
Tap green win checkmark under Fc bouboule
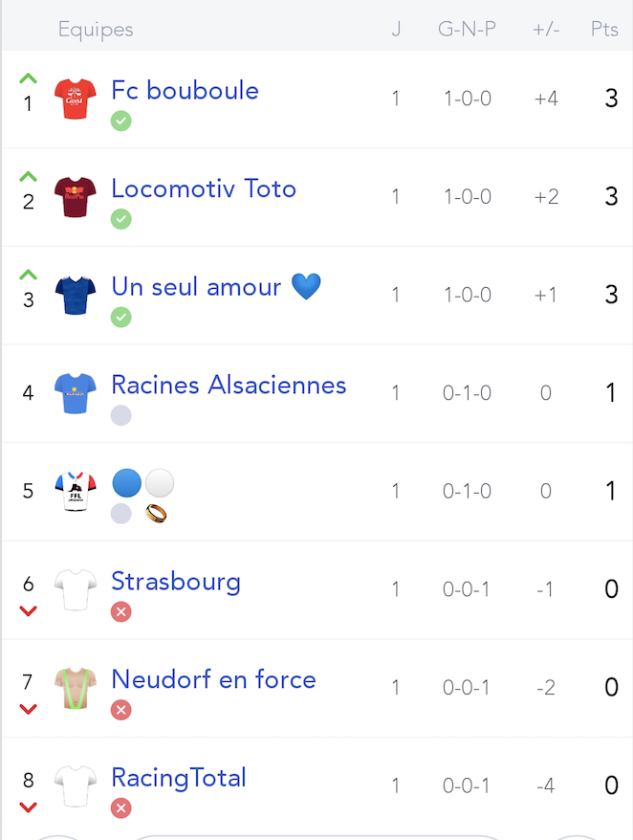(121, 122)
